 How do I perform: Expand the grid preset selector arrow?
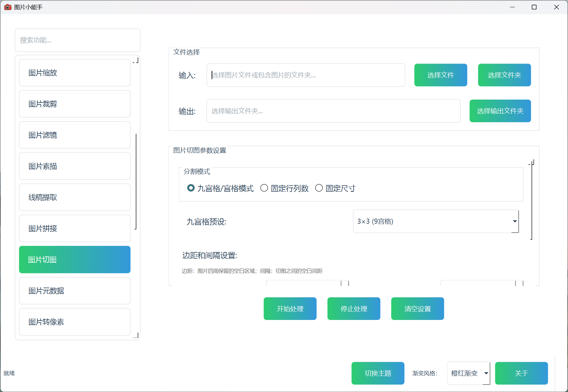coord(514,221)
